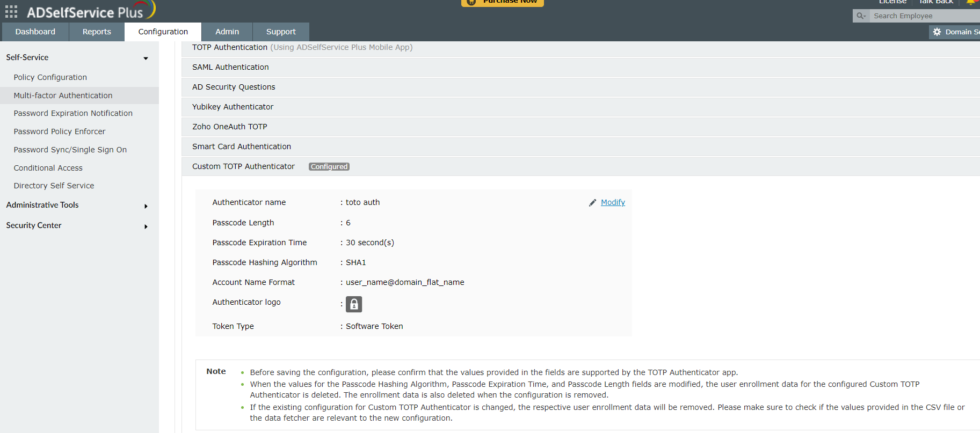This screenshot has height=433, width=980.
Task: Expand the SAML Authentication section
Action: (580, 67)
